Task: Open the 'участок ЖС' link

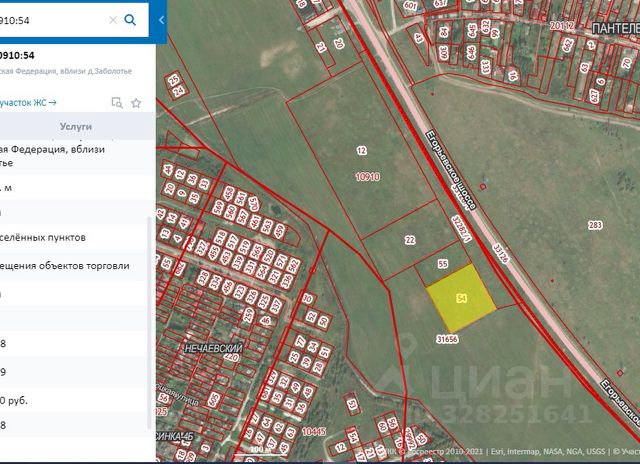Action: click(28, 102)
